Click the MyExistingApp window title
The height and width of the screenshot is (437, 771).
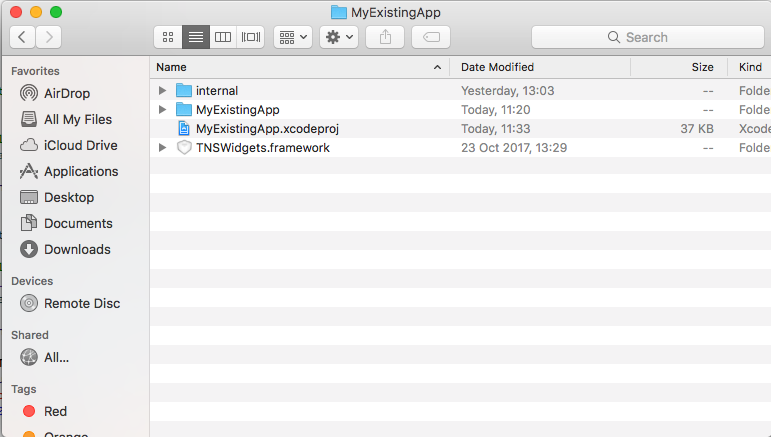395,12
